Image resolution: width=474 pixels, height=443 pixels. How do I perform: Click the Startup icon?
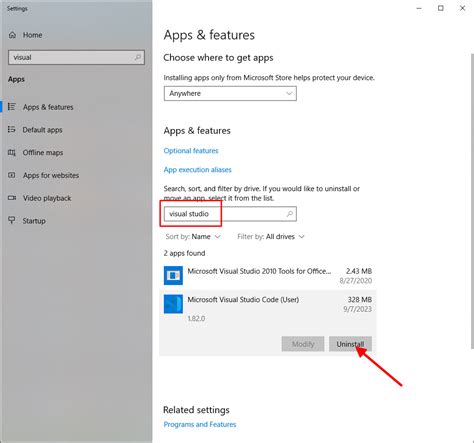tap(12, 220)
